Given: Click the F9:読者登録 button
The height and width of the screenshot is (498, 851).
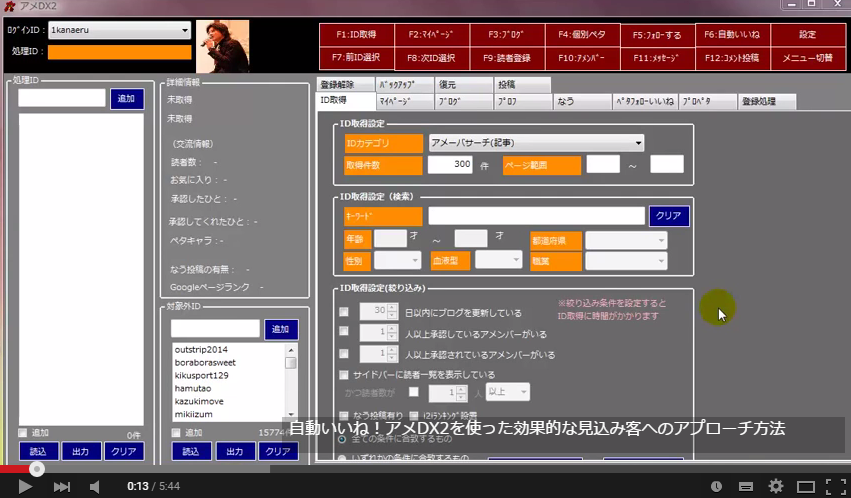Looking at the screenshot, I should pos(506,58).
